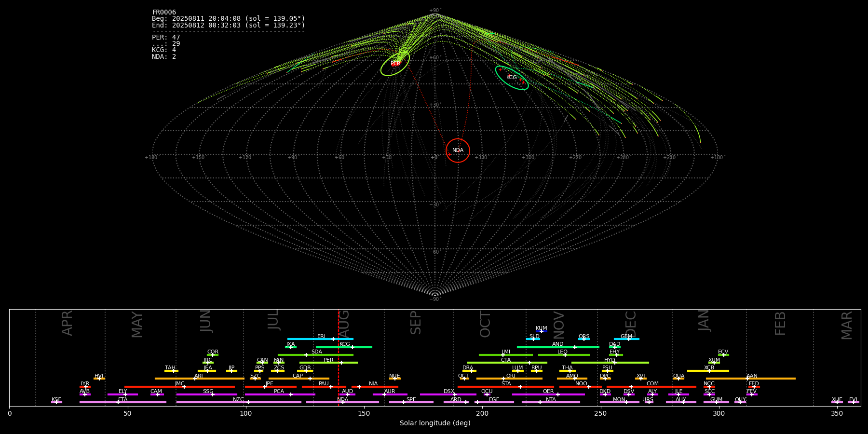868x434 pixels.
Task: Select the LYR shower bar
Action: tap(85, 387)
